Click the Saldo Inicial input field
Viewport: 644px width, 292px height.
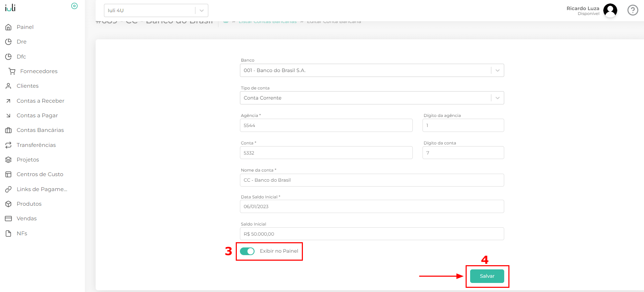(x=372, y=234)
